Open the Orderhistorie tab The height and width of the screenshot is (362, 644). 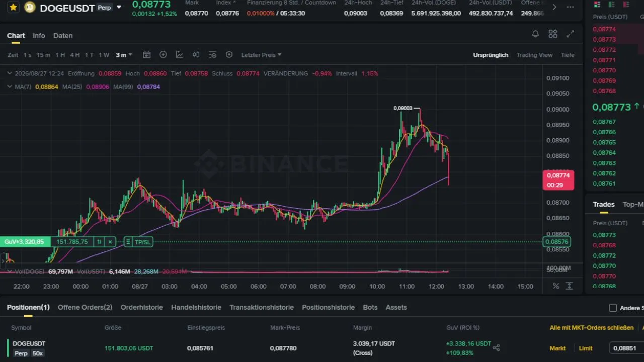tap(142, 307)
